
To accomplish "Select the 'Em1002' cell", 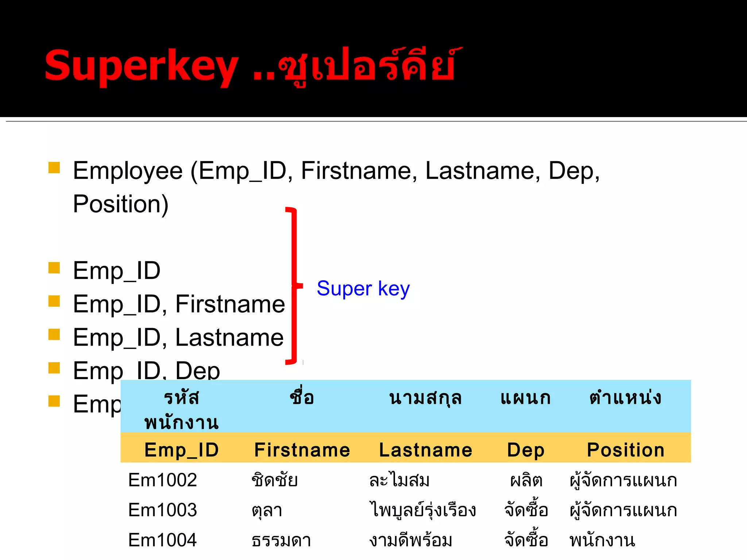I will point(163,480).
